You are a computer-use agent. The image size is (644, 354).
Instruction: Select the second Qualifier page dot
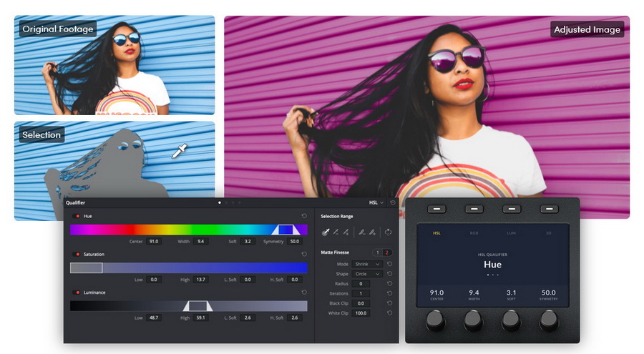point(226,202)
